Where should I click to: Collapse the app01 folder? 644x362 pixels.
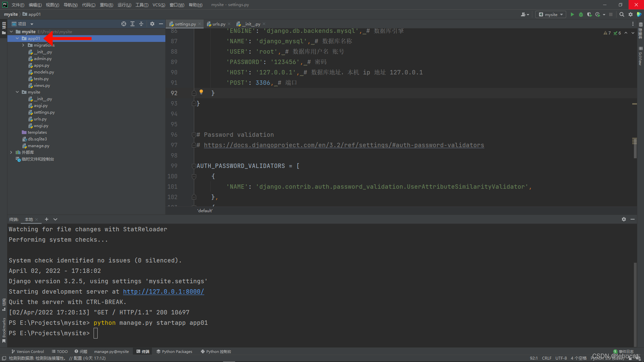tap(17, 39)
